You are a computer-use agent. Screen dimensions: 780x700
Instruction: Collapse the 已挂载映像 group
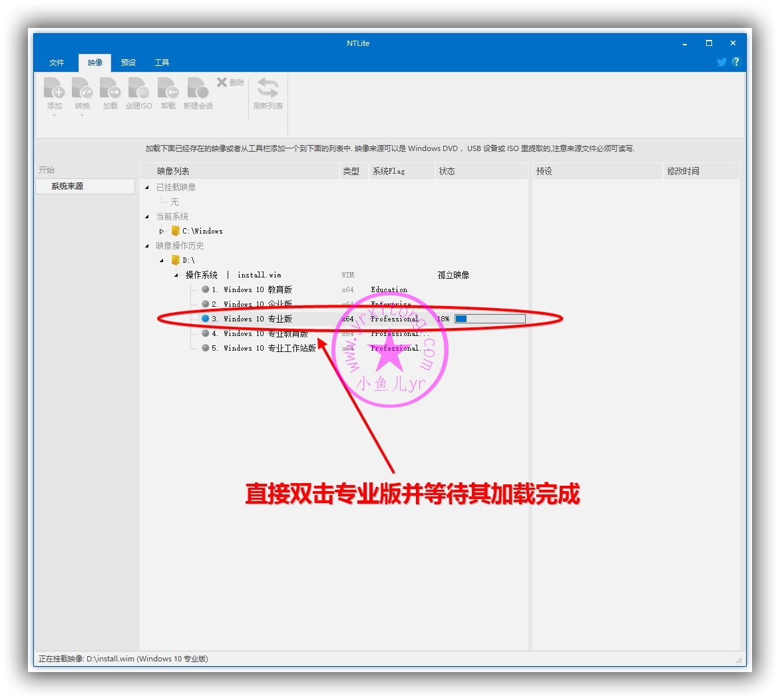(146, 188)
